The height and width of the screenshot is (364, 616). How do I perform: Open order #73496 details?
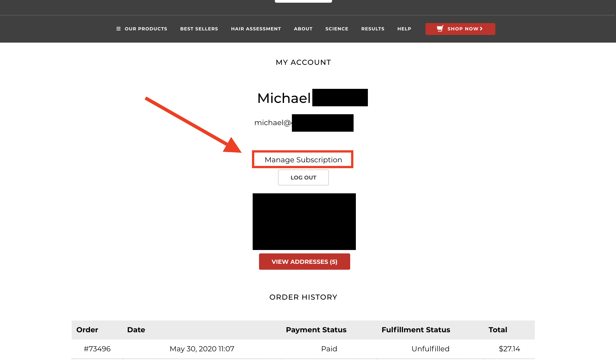(97, 349)
